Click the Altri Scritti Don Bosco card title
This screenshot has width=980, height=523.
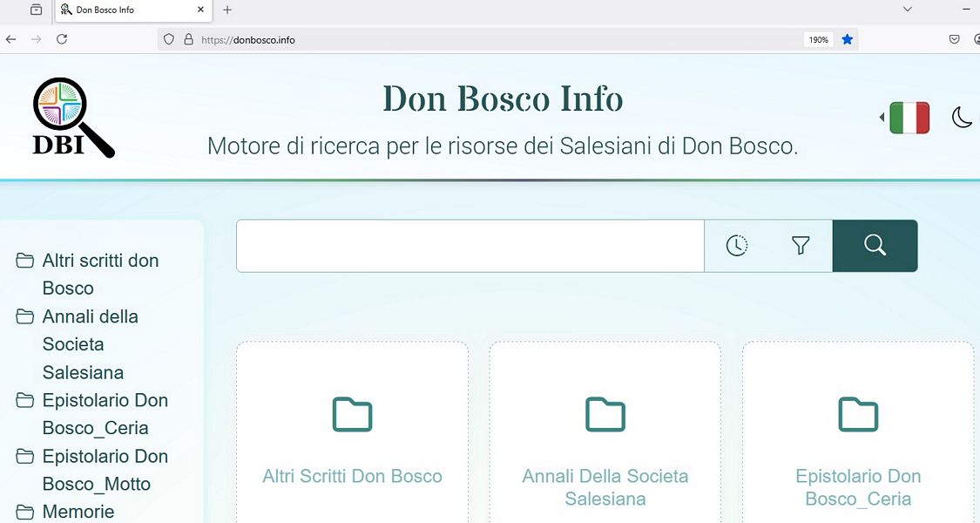point(353,476)
